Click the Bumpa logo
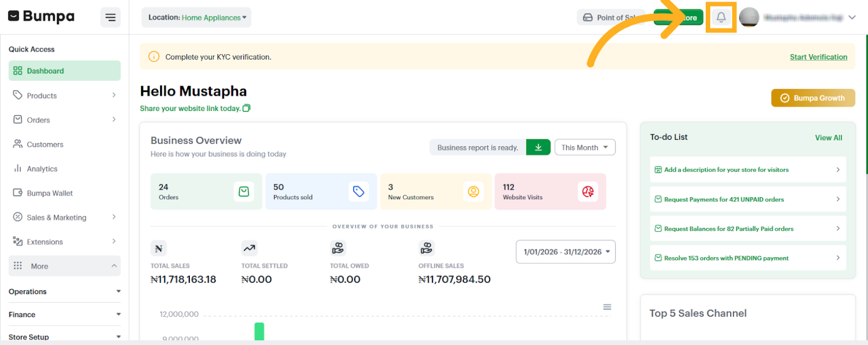The height and width of the screenshot is (345, 868). (x=41, y=16)
